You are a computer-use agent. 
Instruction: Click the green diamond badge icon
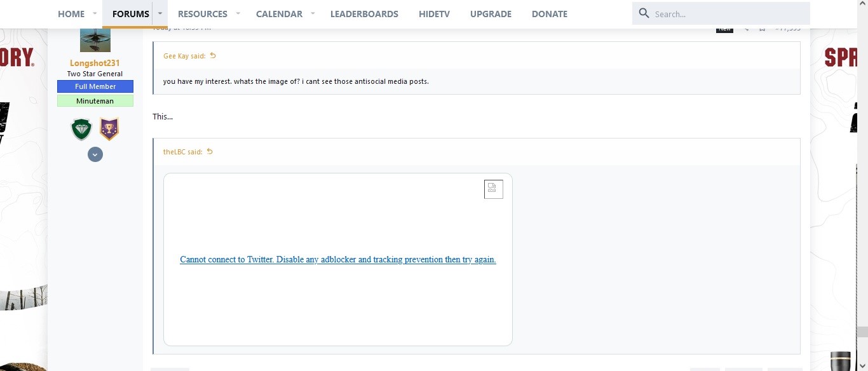81,130
